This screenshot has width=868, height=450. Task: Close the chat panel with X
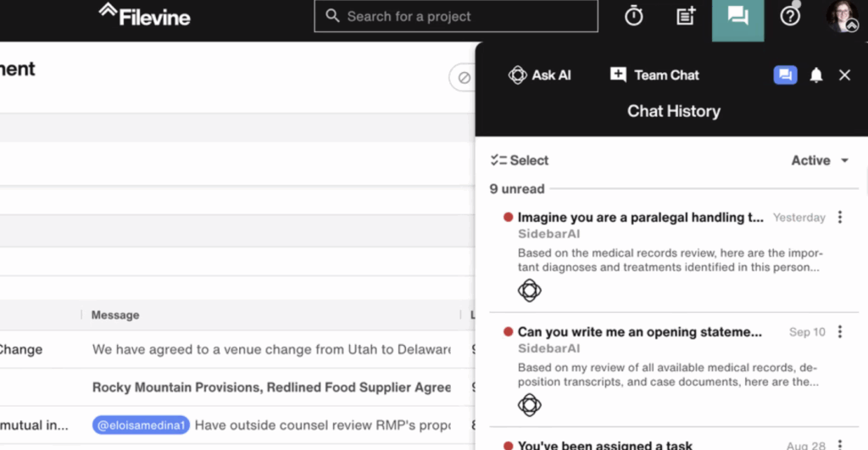coord(844,75)
